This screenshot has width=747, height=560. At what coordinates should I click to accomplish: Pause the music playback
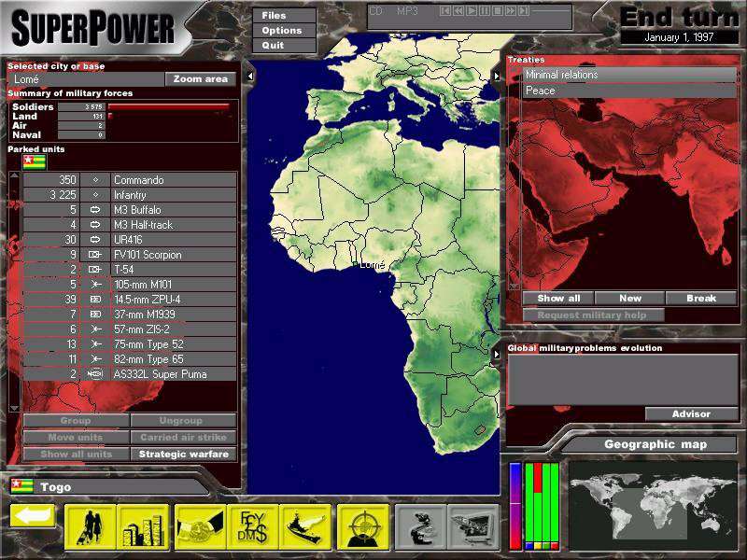coord(484,10)
